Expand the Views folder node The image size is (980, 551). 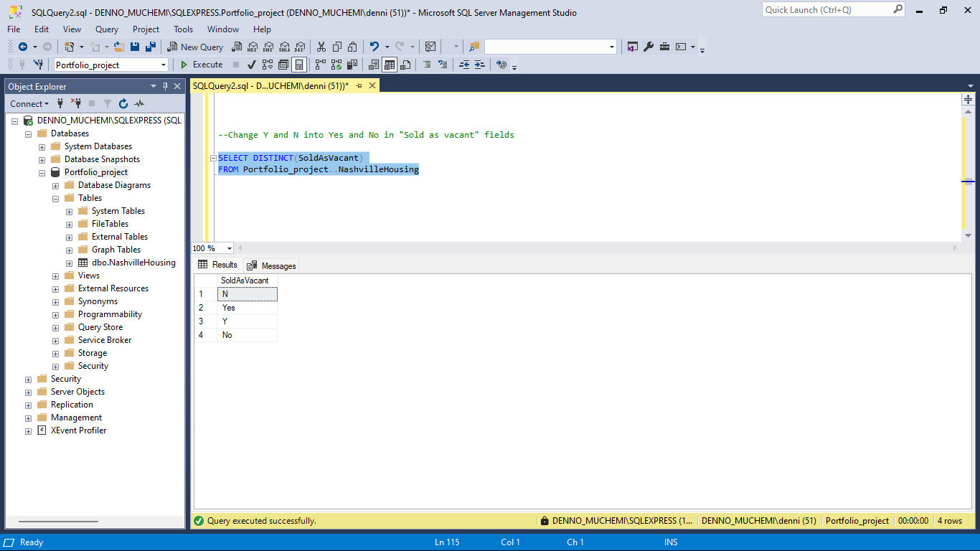[55, 275]
